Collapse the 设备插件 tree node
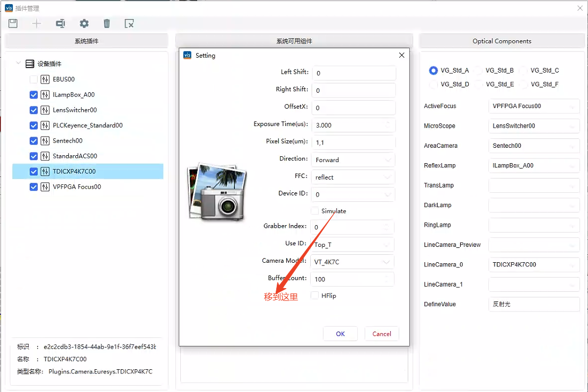 click(x=19, y=64)
